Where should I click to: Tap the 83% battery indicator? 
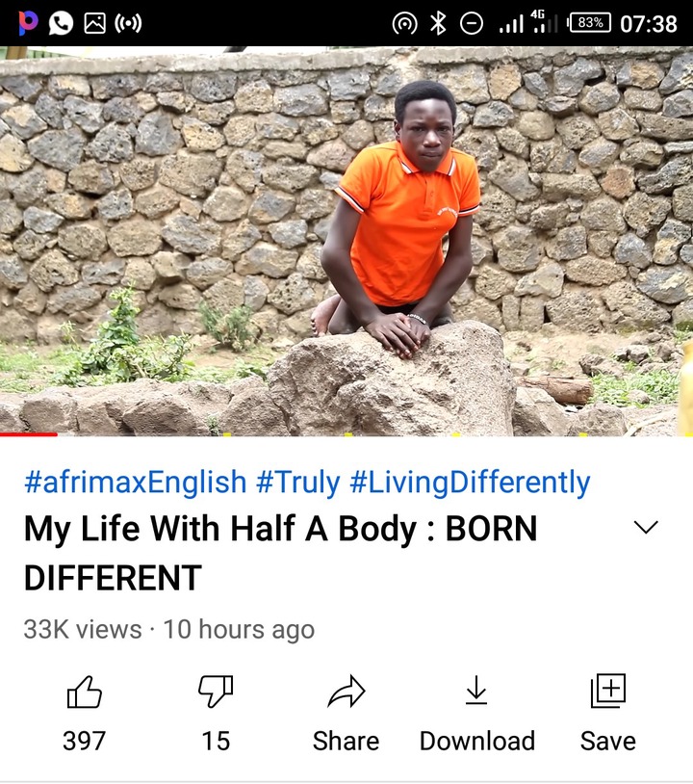pyautogui.click(x=590, y=23)
